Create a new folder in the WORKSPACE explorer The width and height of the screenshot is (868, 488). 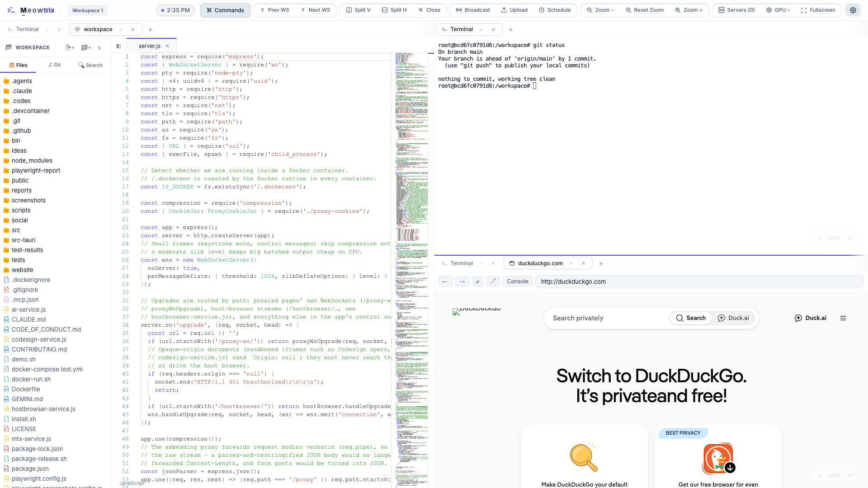tap(86, 47)
